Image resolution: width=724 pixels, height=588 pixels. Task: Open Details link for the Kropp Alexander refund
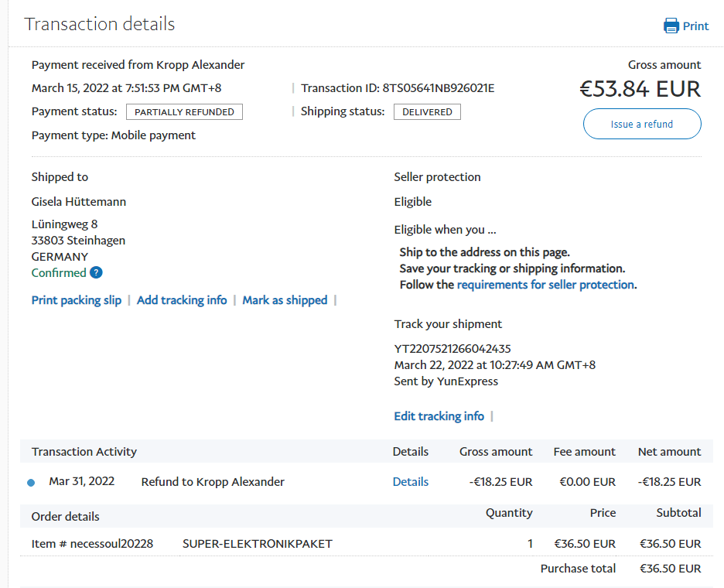410,482
